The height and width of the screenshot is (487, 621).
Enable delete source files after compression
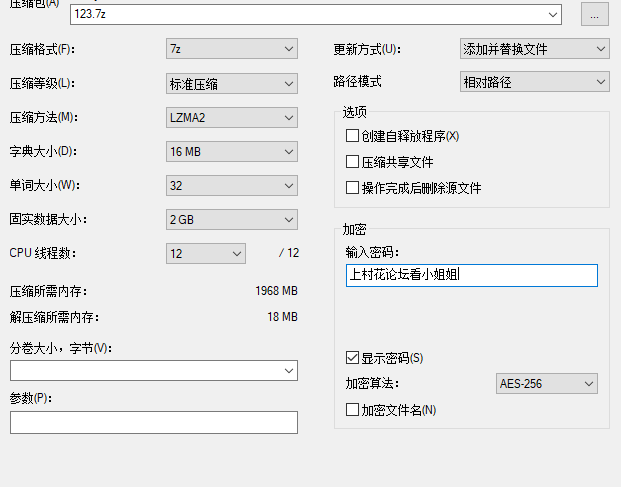pyautogui.click(x=352, y=187)
